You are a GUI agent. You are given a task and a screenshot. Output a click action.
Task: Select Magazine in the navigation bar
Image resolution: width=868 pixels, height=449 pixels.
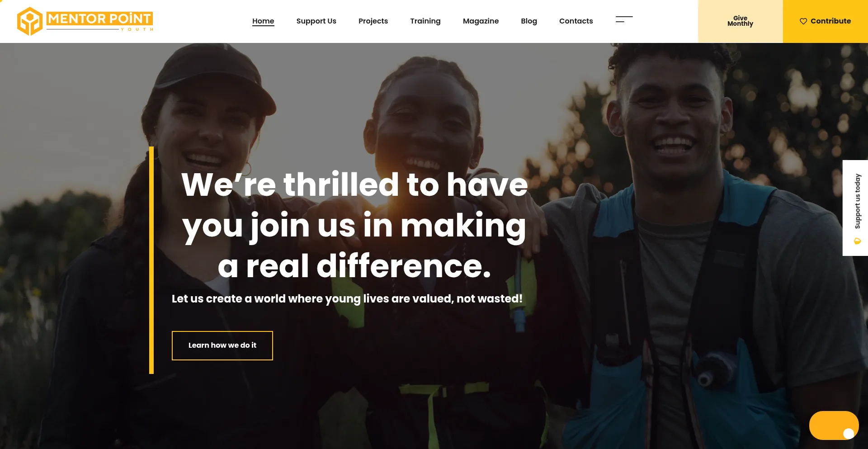click(x=481, y=21)
